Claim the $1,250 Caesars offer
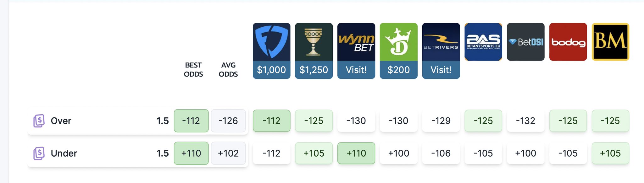This screenshot has height=183, width=644. pyautogui.click(x=314, y=70)
